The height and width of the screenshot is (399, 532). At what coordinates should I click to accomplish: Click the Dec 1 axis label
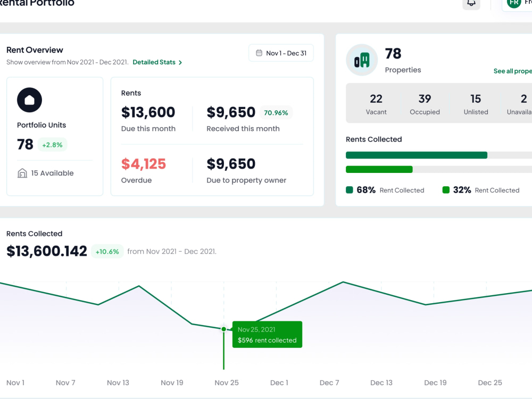(x=279, y=383)
